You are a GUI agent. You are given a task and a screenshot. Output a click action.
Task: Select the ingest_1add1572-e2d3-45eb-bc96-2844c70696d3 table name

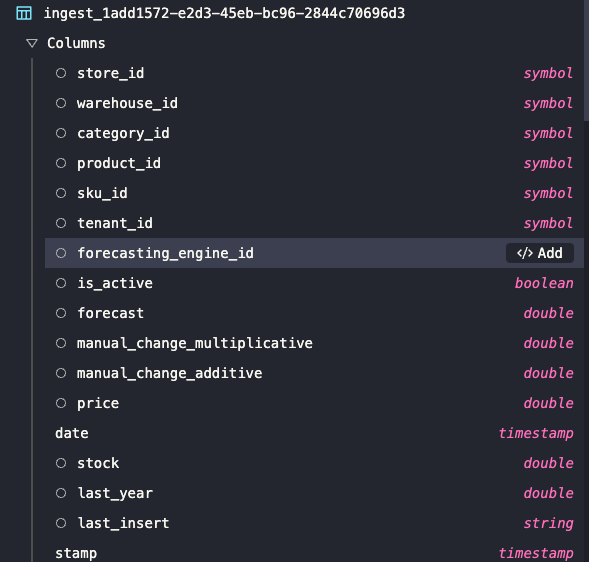pyautogui.click(x=224, y=14)
